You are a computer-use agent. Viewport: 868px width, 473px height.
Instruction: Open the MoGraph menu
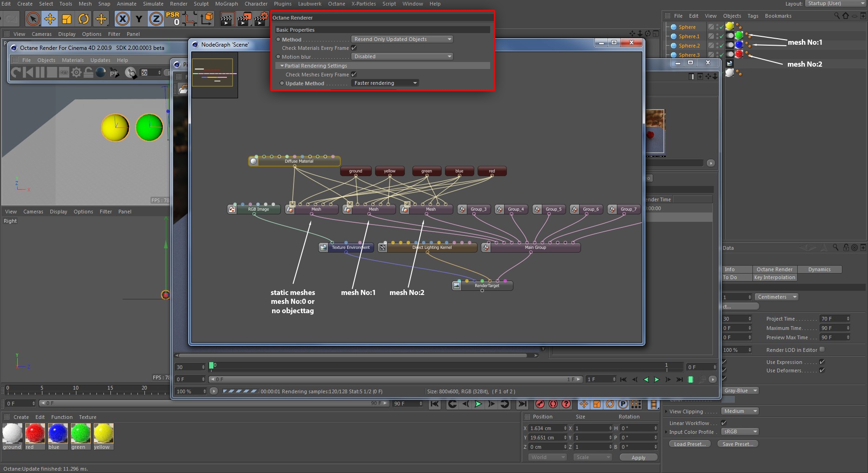point(226,4)
